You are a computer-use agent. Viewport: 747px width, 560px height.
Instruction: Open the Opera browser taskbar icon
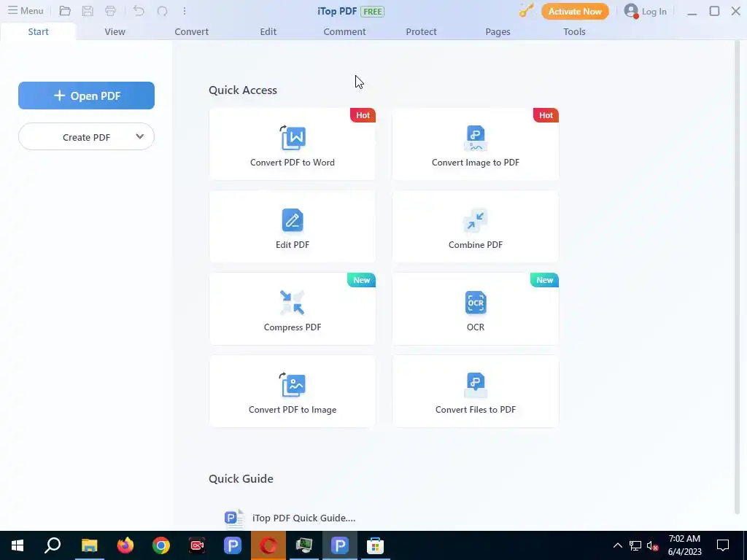point(268,545)
